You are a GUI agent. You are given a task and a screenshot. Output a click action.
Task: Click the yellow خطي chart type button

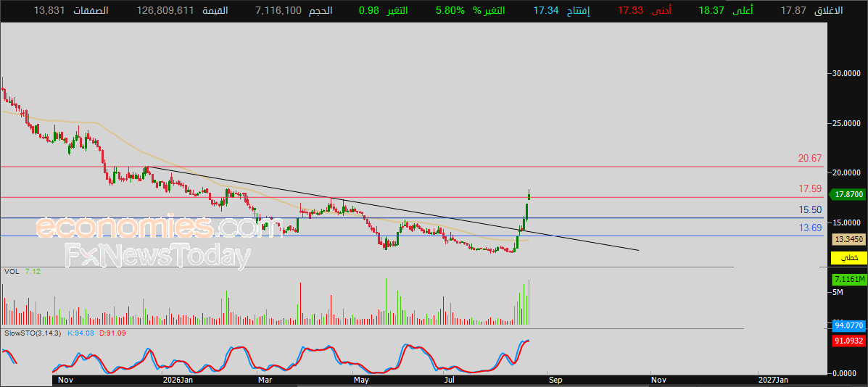[848, 257]
